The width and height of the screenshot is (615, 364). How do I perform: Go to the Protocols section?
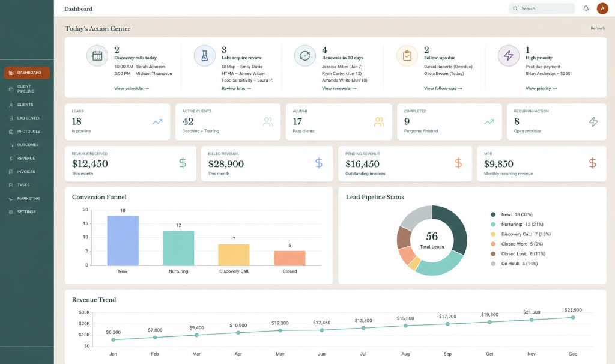click(x=26, y=132)
